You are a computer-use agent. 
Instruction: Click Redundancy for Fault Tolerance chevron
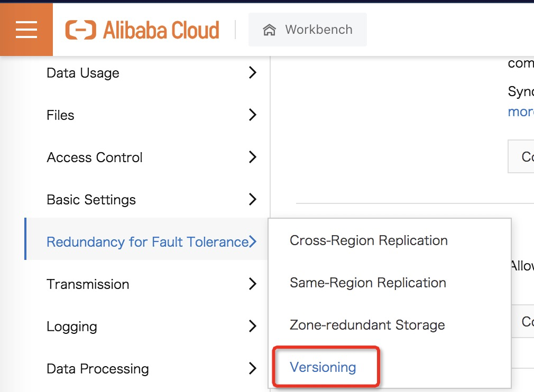(x=253, y=242)
